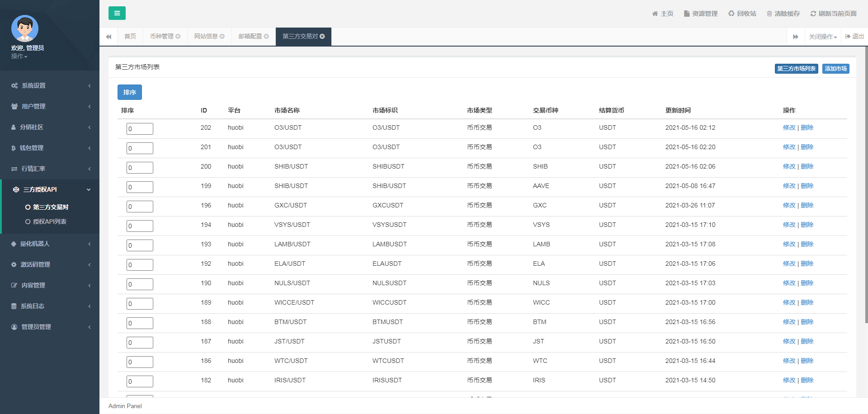Click the blue 排序 button
This screenshot has height=414, width=868.
tap(130, 92)
